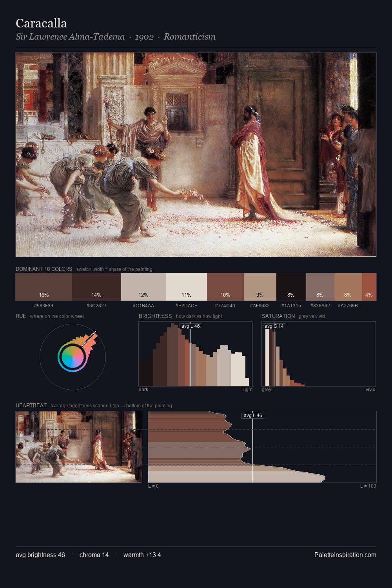Click the Romanticism style label
This screenshot has width=392, height=588.
(190, 37)
